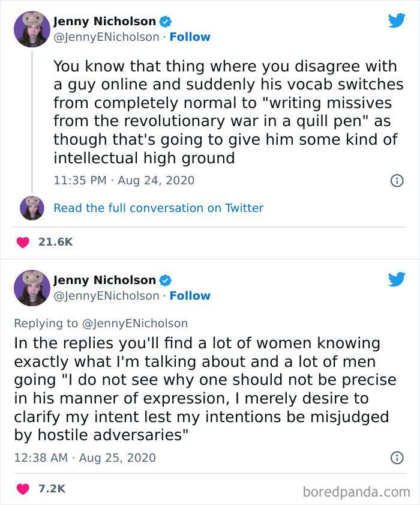420x505 pixels.
Task: Follow Jenny Nicholson from the first tweet
Action: 190,37
